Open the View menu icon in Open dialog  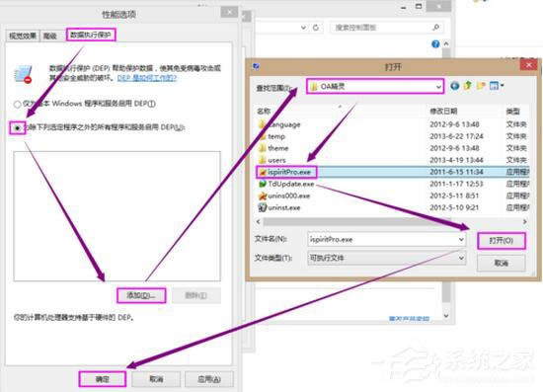pos(496,86)
